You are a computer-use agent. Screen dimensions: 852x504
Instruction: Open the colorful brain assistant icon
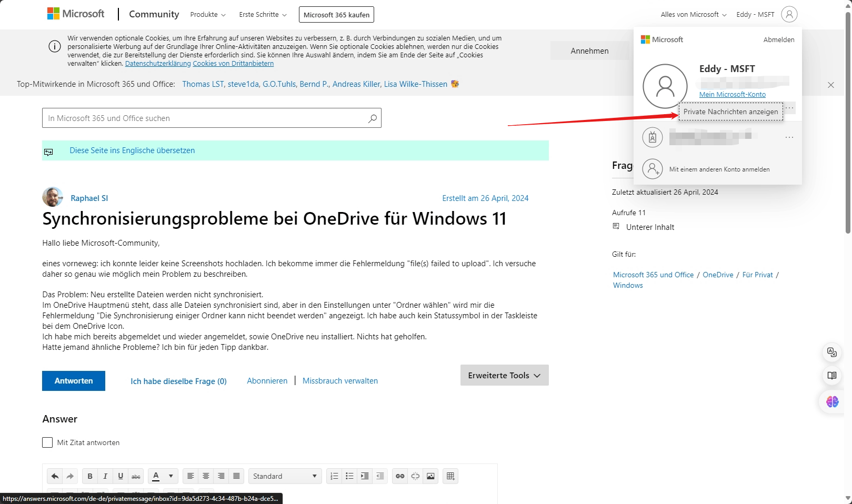pos(832,402)
